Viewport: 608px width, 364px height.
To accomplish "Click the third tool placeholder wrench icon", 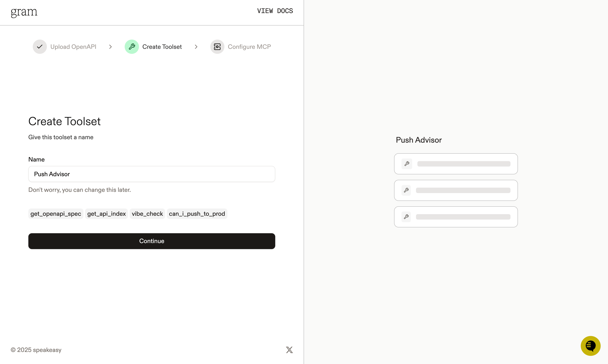I will [406, 217].
